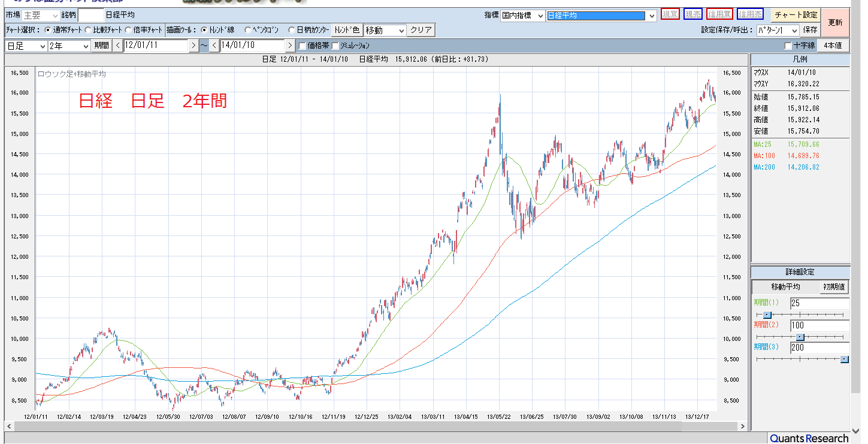Click the 期間(3) input showing 200
868x444 pixels.
(819, 348)
